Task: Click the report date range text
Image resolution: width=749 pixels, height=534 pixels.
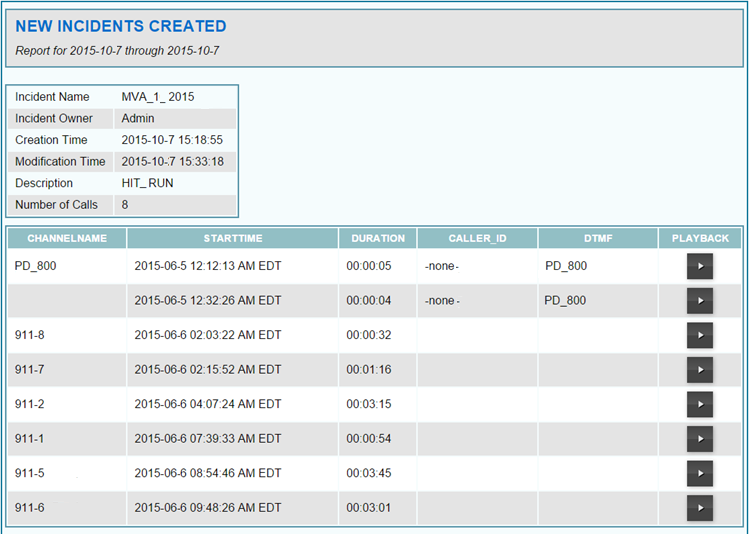Action: click(117, 50)
